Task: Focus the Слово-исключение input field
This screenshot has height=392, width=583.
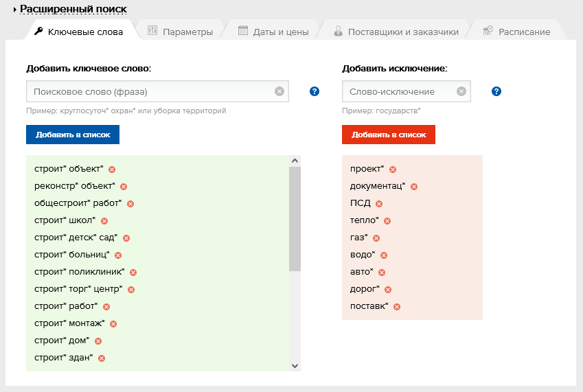Action: [400, 91]
